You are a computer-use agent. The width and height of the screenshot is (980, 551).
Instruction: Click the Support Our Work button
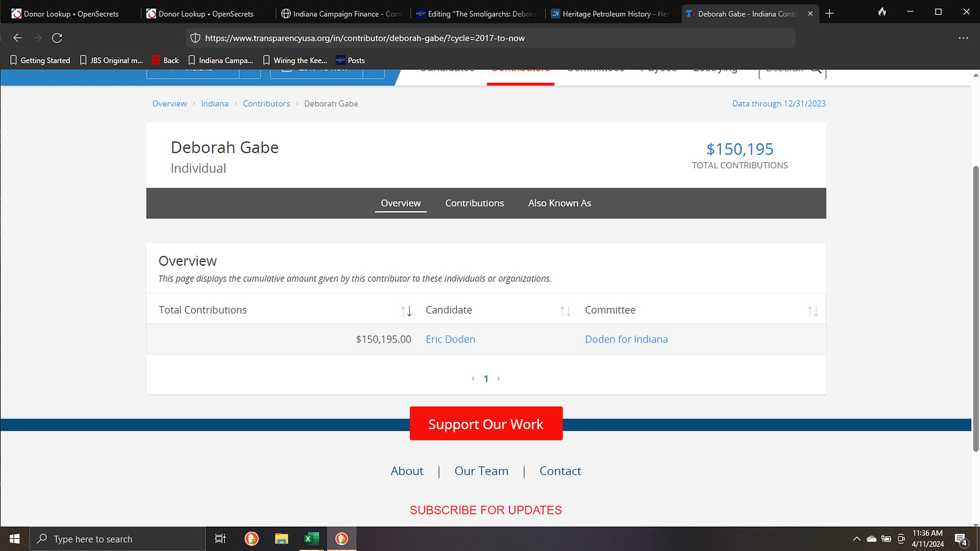click(x=486, y=424)
